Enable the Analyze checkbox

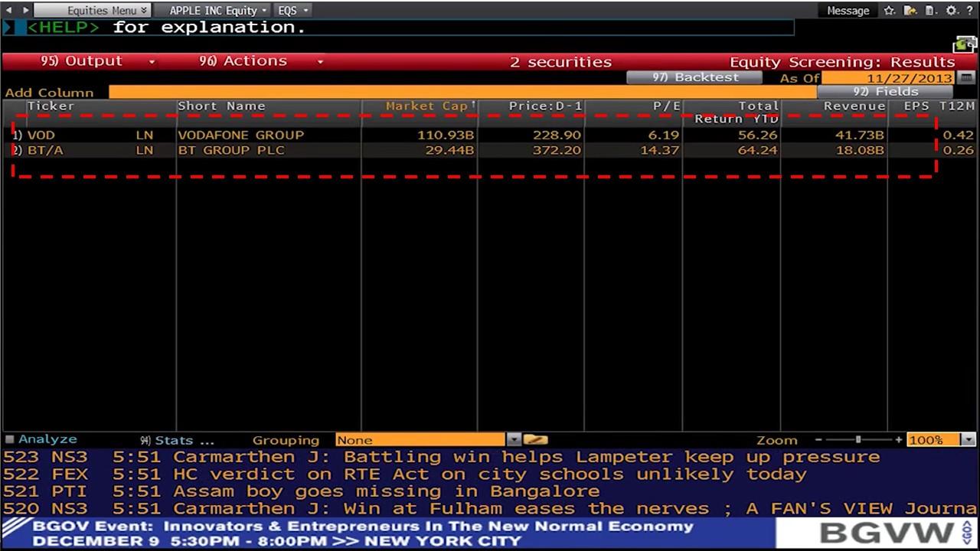pyautogui.click(x=10, y=438)
